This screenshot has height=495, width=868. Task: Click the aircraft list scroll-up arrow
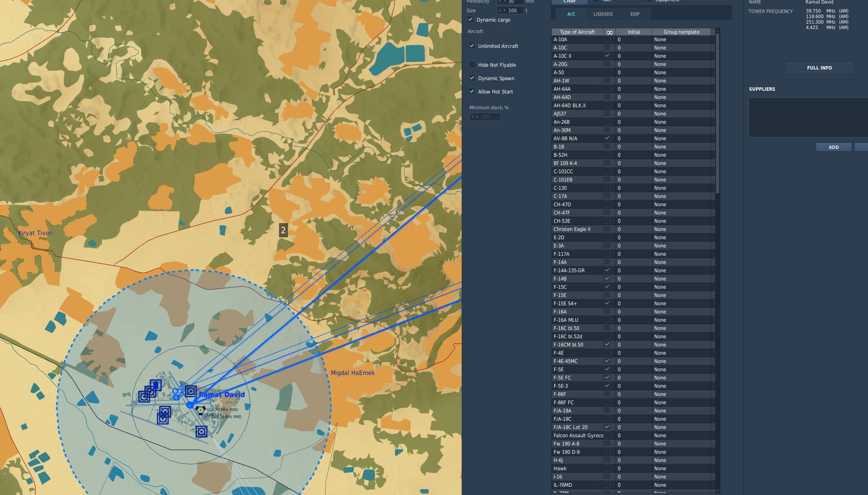pyautogui.click(x=718, y=31)
